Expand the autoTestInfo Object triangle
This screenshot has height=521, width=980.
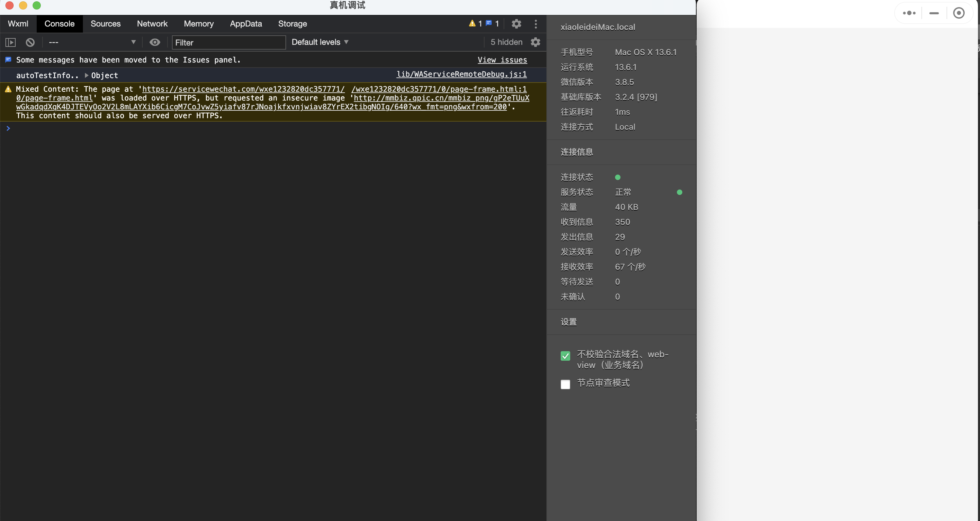click(x=87, y=75)
